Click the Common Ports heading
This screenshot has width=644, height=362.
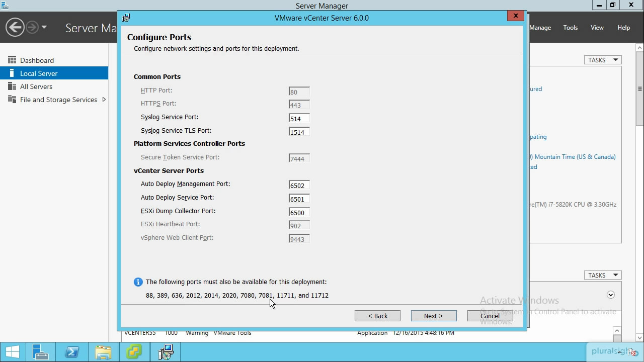(157, 77)
